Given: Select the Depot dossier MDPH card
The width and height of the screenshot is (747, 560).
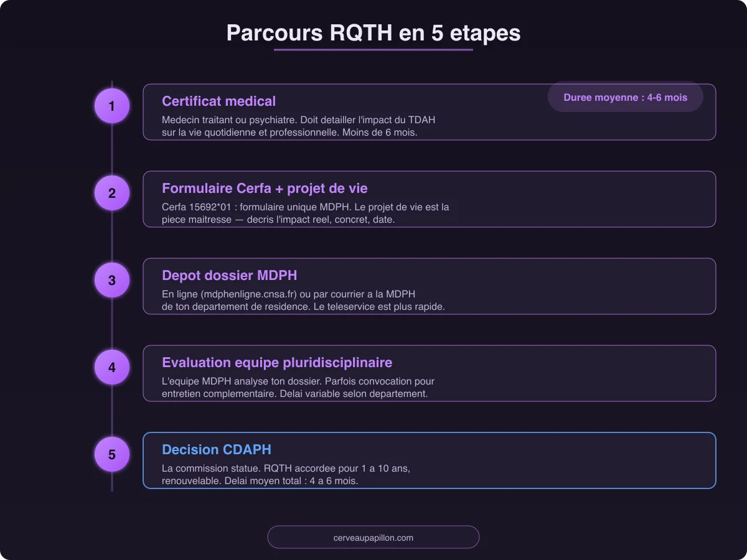Looking at the screenshot, I should point(430,286).
